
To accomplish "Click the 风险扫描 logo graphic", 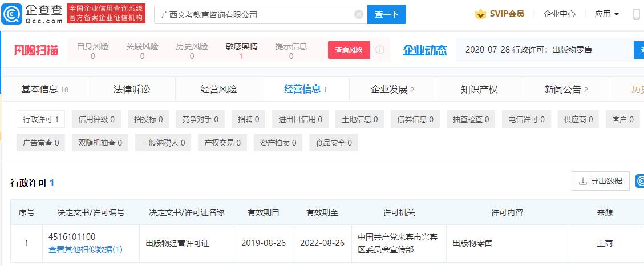I will pyautogui.click(x=36, y=50).
